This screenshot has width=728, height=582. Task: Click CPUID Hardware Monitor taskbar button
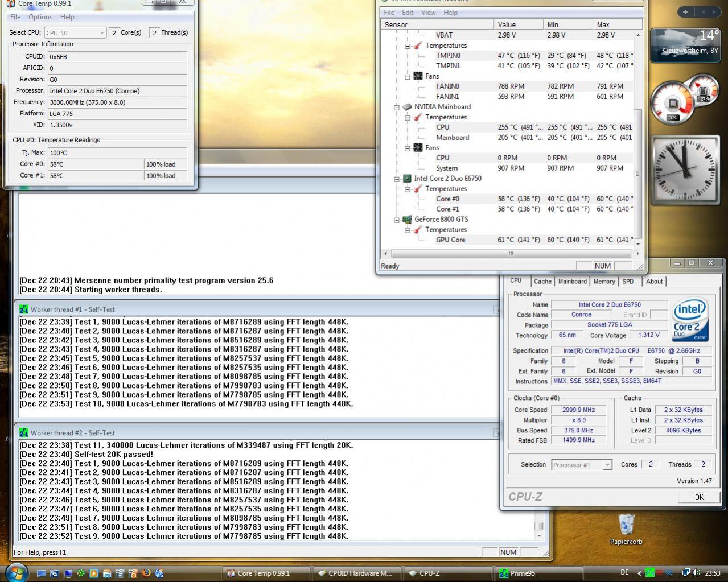tap(357, 573)
